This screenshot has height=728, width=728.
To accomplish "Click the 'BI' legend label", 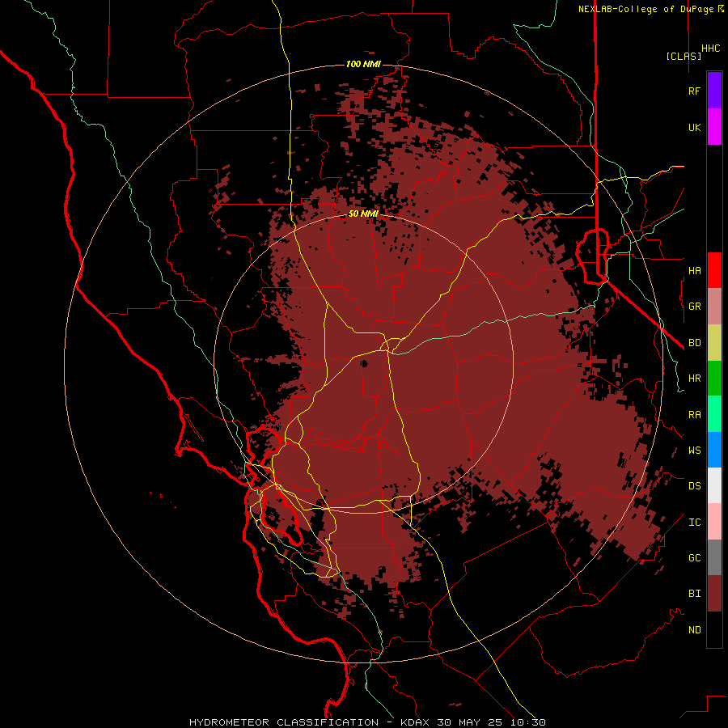I will coord(695,594).
